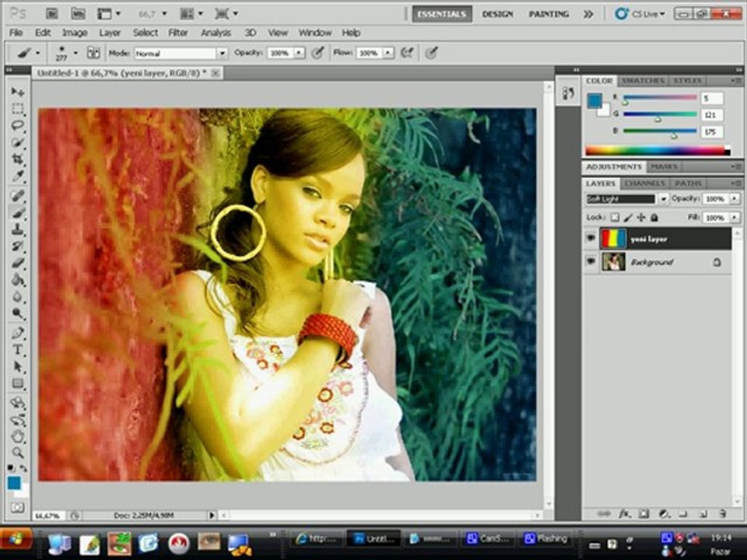Select the Type tool

tap(18, 350)
